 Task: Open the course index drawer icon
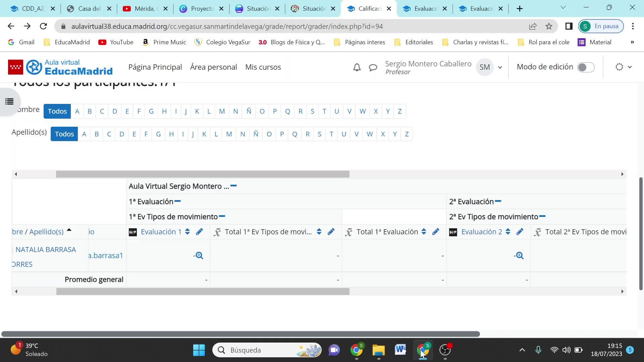click(x=9, y=101)
